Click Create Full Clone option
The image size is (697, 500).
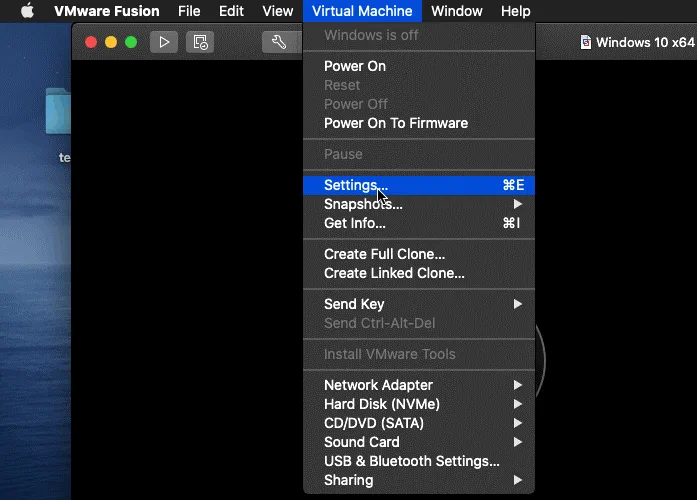point(384,254)
